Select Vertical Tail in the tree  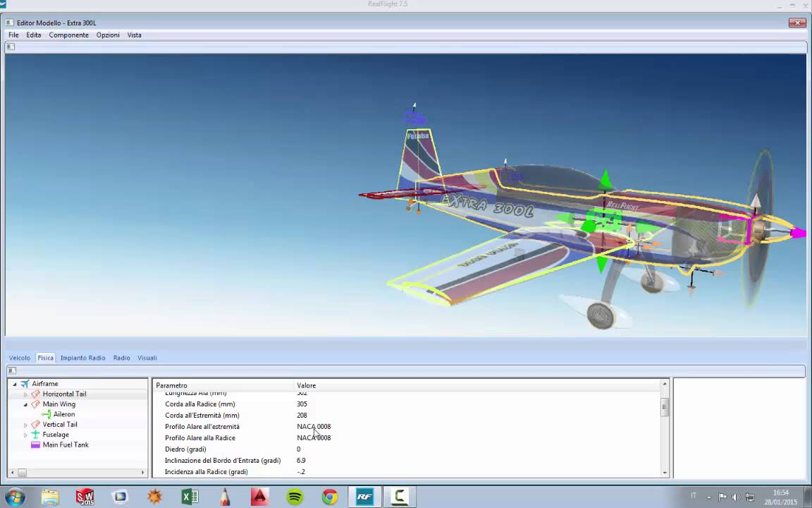tap(60, 425)
